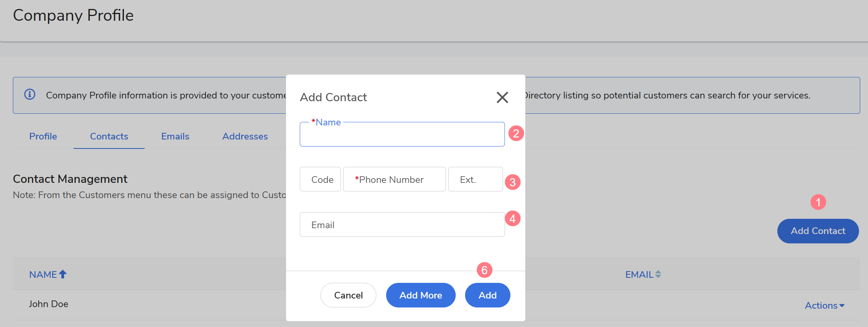Sort by NAME column arrow icon
The height and width of the screenshot is (327, 868).
tap(63, 274)
